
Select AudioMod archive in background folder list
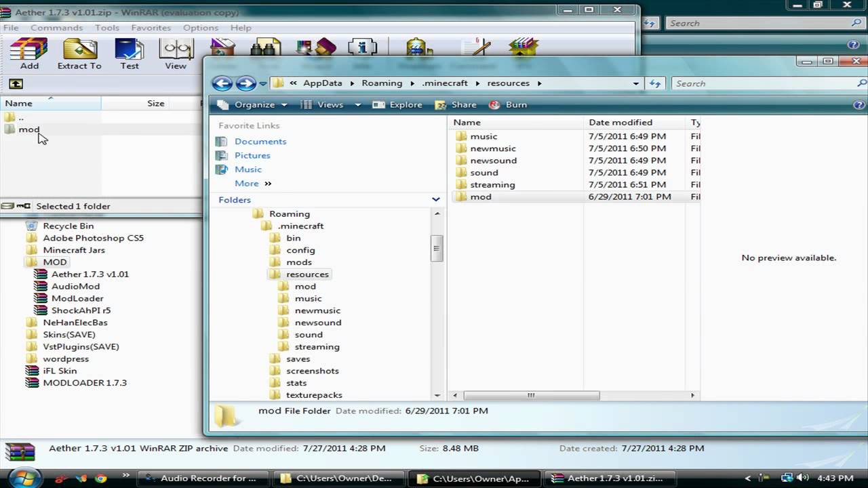(75, 287)
